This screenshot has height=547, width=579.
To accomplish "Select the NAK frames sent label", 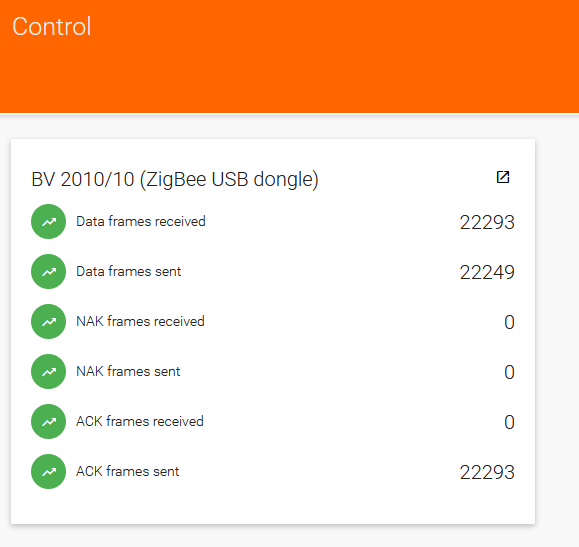I will [x=128, y=372].
